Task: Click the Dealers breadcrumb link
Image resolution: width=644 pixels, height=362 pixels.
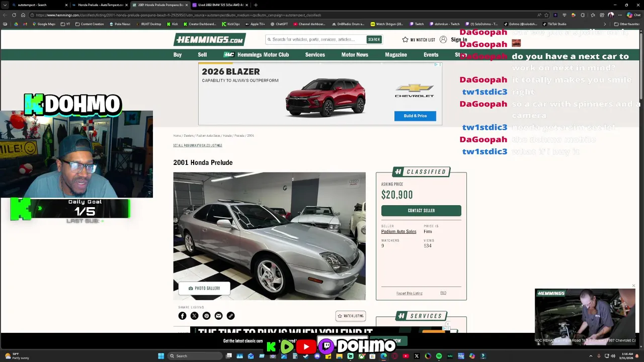Action: (189, 136)
